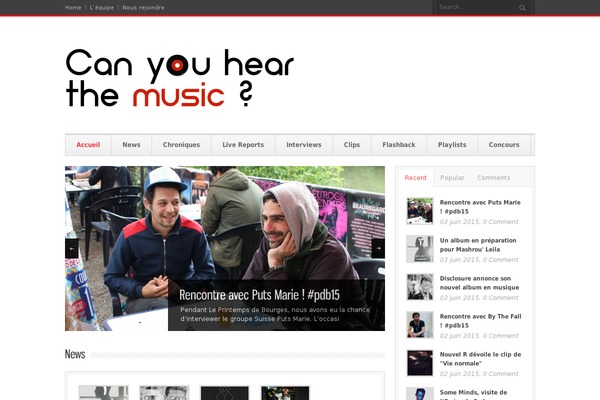Focus the Search input field
The width and height of the screenshot is (600, 400).
click(476, 7)
